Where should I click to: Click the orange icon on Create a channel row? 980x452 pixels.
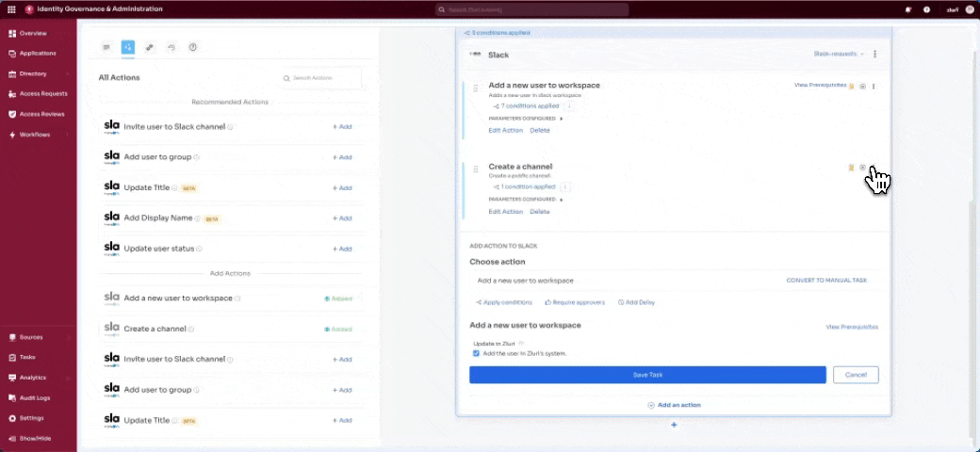851,168
